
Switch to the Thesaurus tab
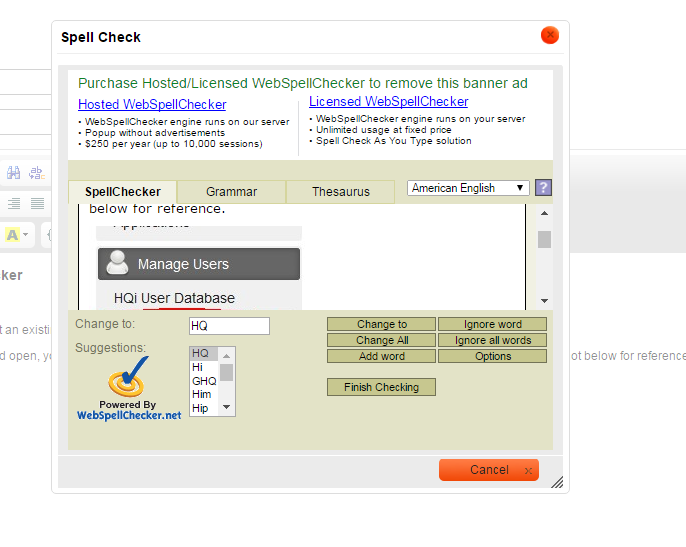[340, 192]
